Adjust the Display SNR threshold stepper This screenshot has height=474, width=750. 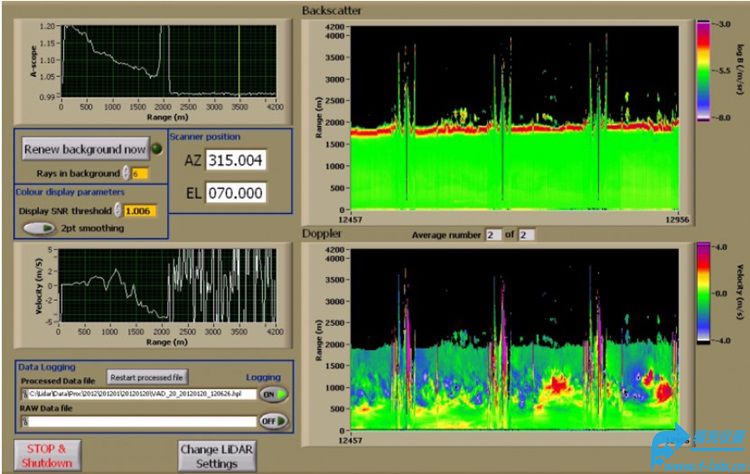coord(117,210)
